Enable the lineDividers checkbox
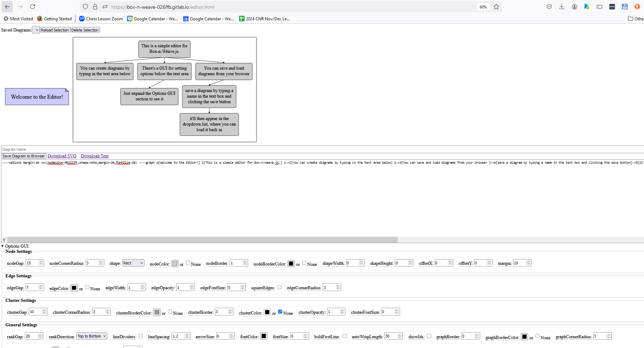The image size is (644, 348). tap(141, 336)
